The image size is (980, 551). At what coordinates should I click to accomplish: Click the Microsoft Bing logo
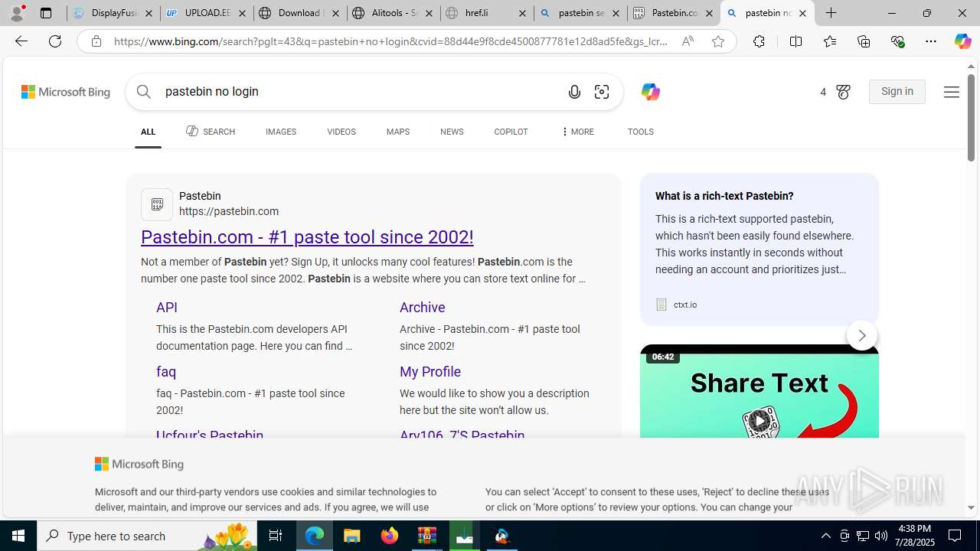pyautogui.click(x=66, y=92)
